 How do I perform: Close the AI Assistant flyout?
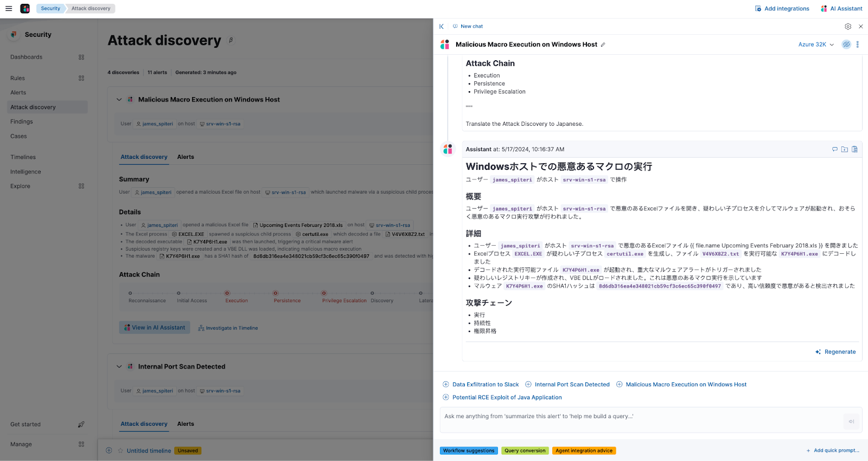tap(860, 26)
